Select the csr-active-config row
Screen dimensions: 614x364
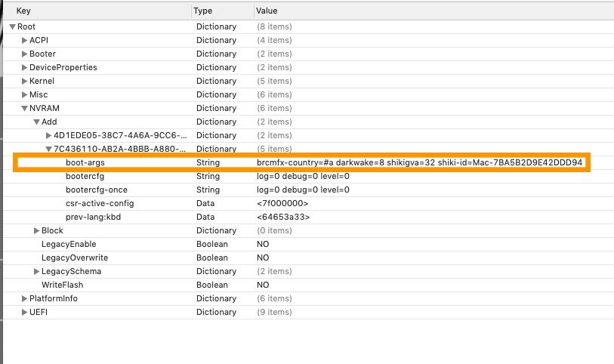[x=100, y=203]
